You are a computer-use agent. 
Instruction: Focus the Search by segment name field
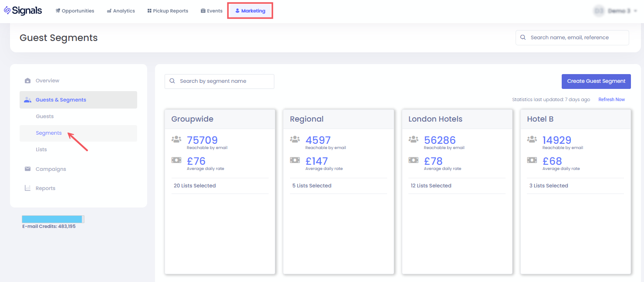(x=224, y=81)
